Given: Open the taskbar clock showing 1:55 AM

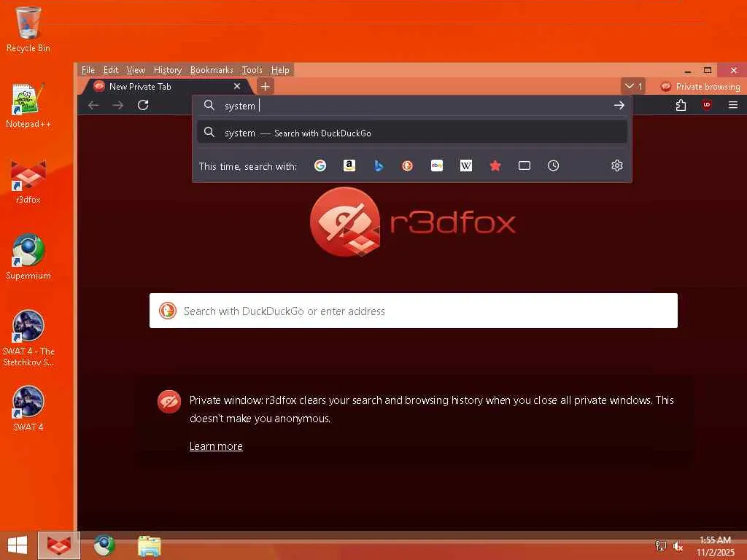Looking at the screenshot, I should [715, 546].
